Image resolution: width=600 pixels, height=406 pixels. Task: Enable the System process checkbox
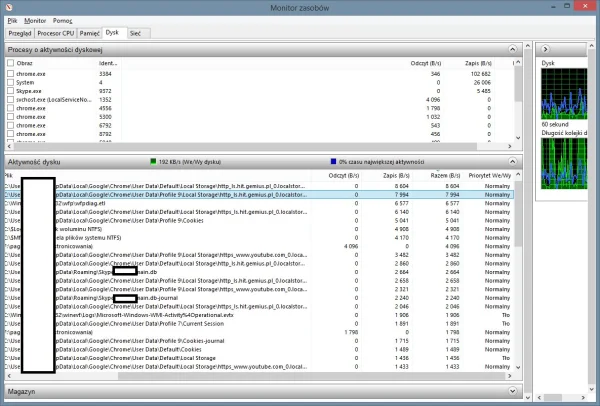coord(10,82)
